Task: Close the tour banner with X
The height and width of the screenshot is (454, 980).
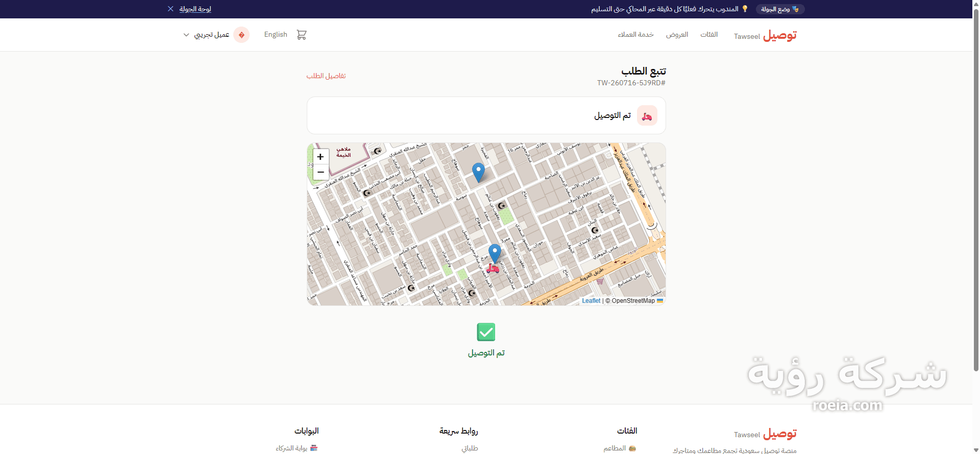Action: click(170, 9)
